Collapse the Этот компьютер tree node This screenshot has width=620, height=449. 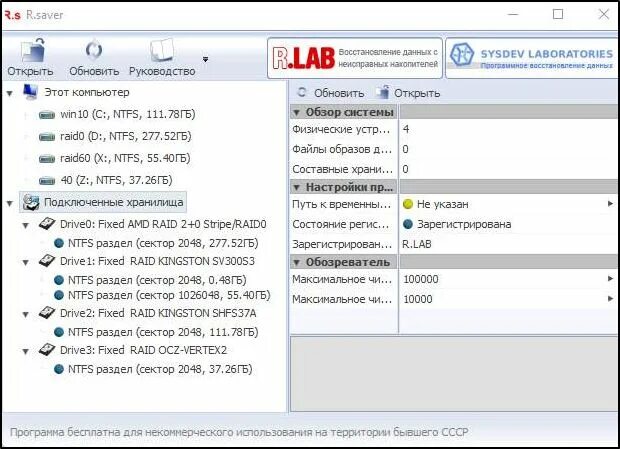pyautogui.click(x=9, y=93)
